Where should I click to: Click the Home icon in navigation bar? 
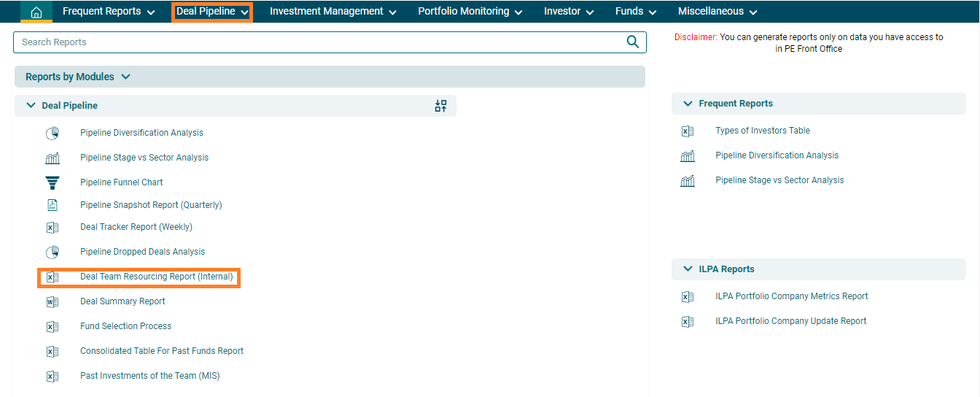click(x=36, y=12)
